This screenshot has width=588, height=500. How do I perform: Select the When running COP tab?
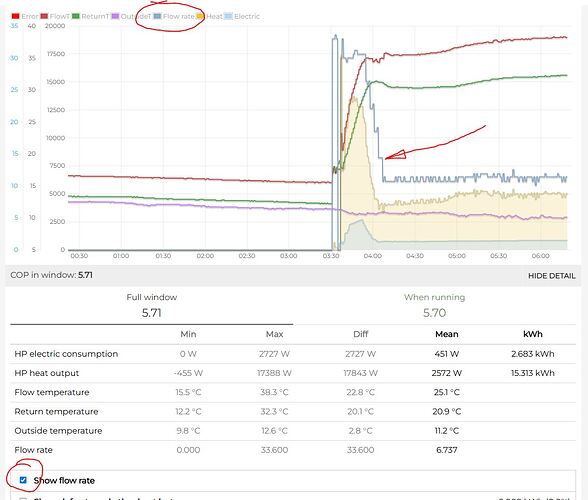(434, 305)
